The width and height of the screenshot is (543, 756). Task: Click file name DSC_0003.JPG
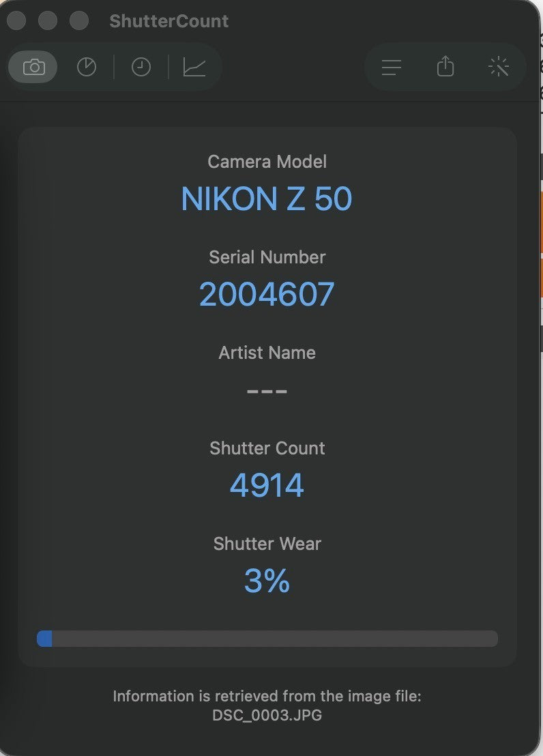tap(267, 714)
